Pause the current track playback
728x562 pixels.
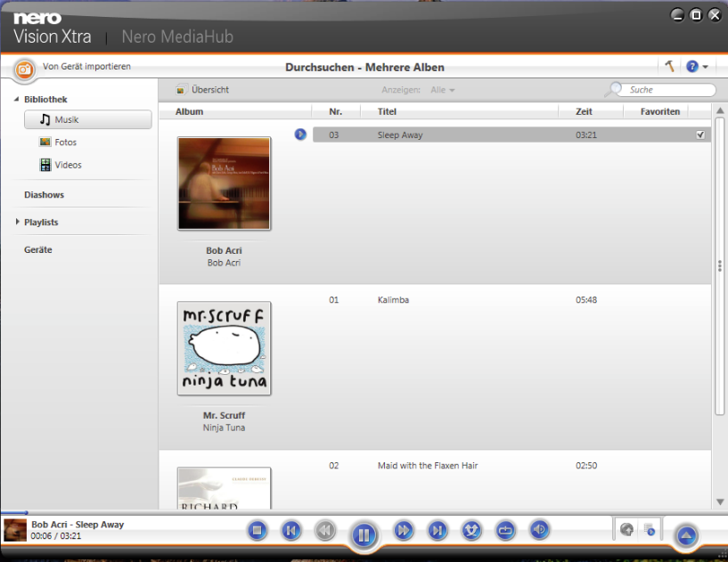pyautogui.click(x=364, y=534)
